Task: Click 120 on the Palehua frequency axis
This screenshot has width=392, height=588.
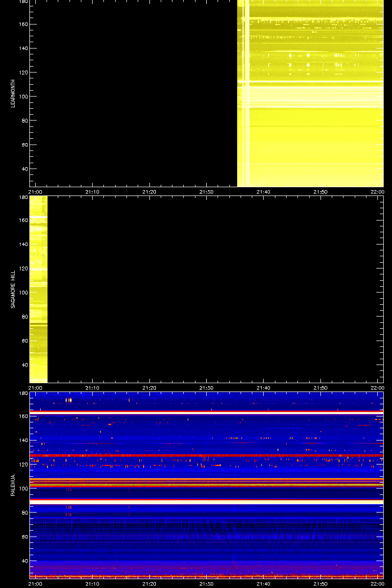Action: (23, 464)
